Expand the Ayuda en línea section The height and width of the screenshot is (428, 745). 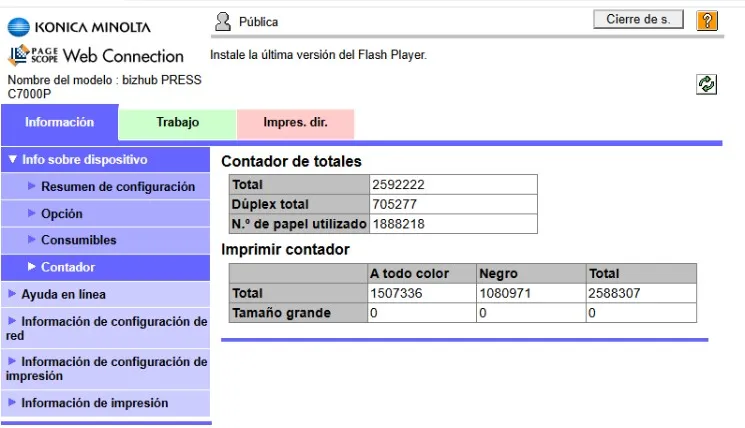pos(63,295)
